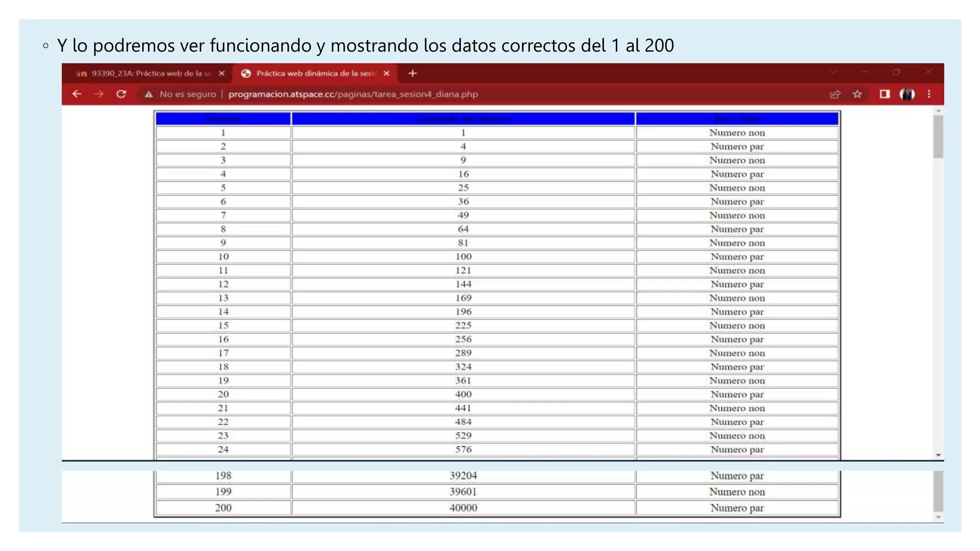980x551 pixels.
Task: Click the lower screenshot's scrollbar thumb
Action: coord(938,491)
